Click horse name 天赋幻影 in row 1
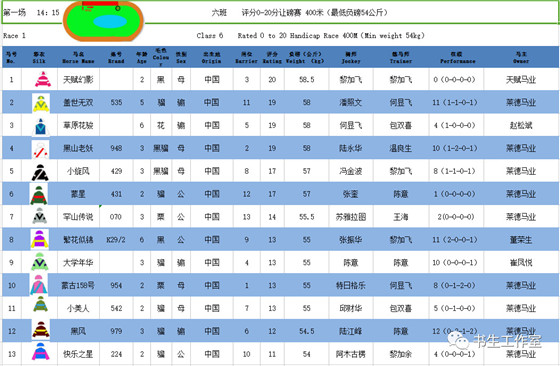Viewport: 560px width, 366px height. coord(78,80)
